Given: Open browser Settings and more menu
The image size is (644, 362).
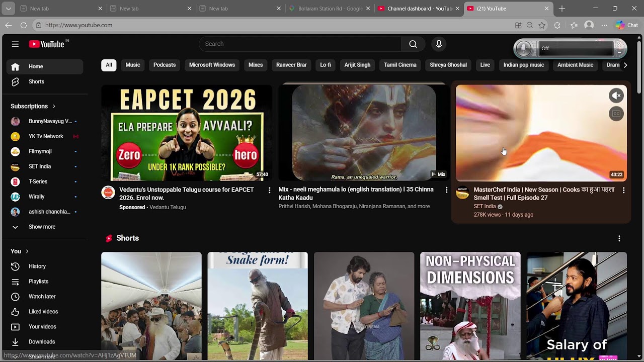Looking at the screenshot, I should click(604, 25).
